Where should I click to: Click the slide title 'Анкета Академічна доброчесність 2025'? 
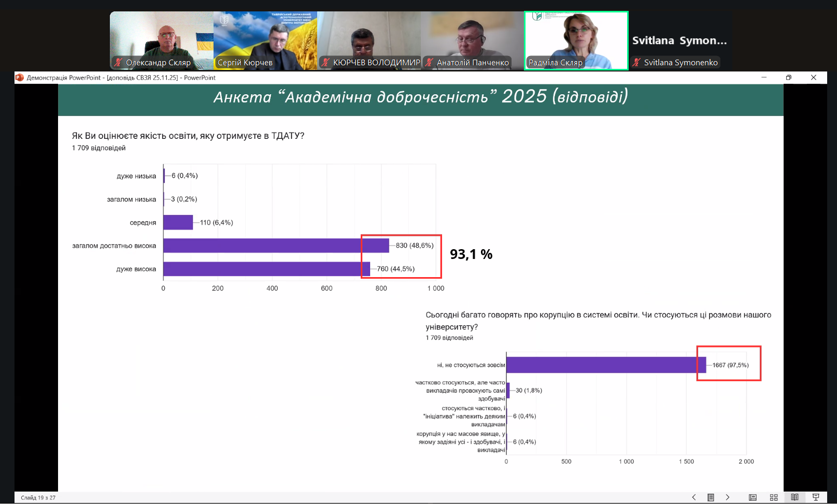click(421, 97)
